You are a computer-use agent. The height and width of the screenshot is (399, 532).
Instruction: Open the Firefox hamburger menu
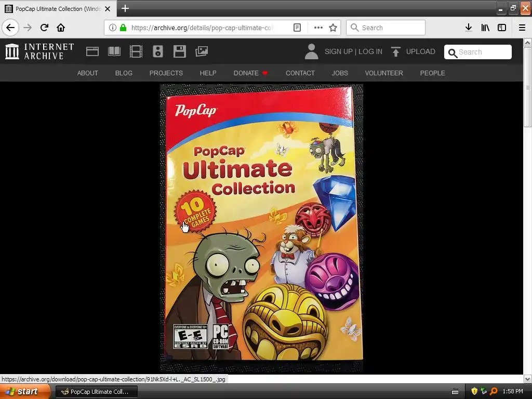tap(522, 28)
